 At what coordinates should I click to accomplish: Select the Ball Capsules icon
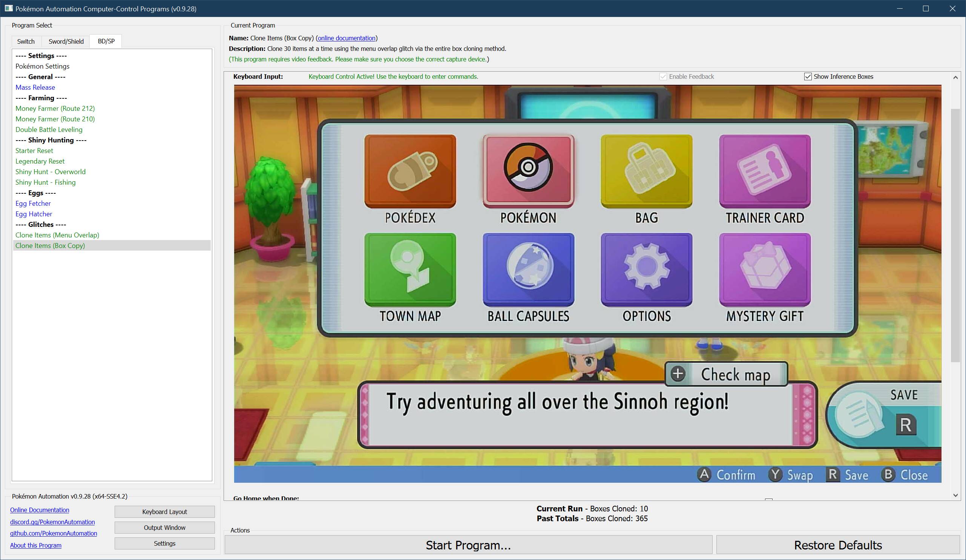[x=528, y=269]
